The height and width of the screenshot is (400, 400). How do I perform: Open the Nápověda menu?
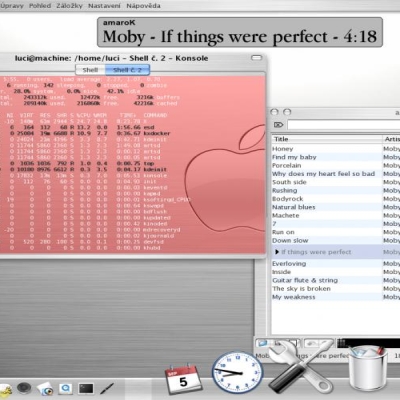[x=143, y=6]
